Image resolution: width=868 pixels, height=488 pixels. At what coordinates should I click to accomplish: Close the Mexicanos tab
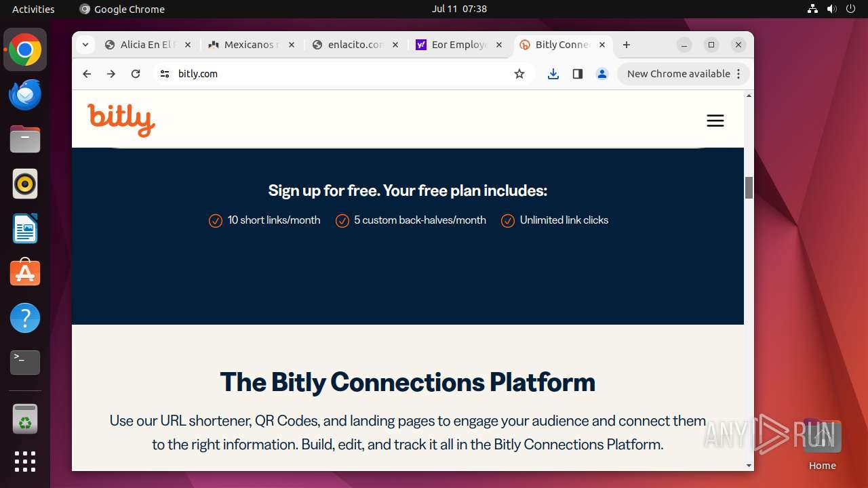(292, 45)
